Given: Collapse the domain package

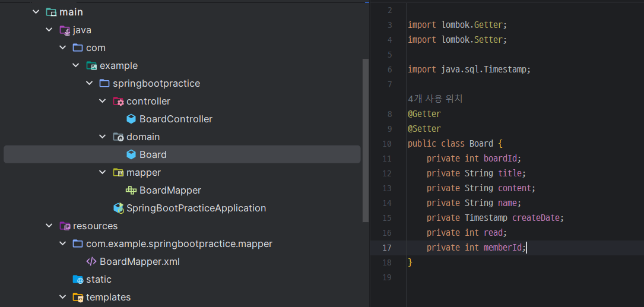Looking at the screenshot, I should coord(103,137).
